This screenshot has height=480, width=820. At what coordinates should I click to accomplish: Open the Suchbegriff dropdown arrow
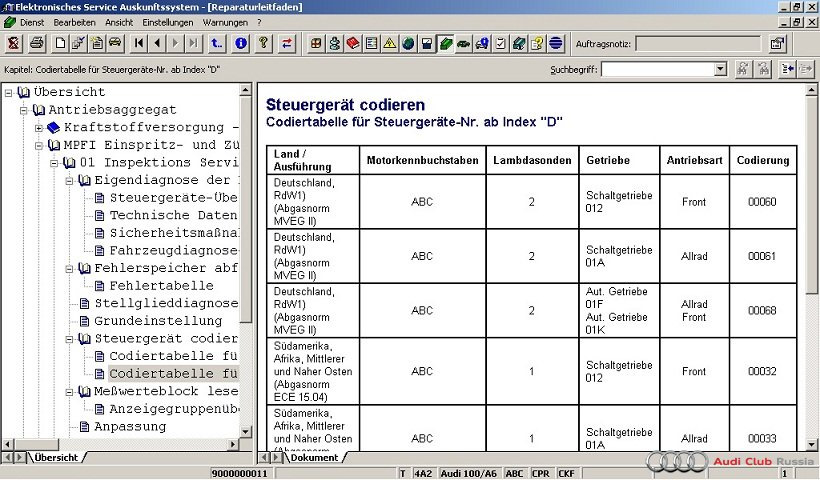tap(721, 69)
